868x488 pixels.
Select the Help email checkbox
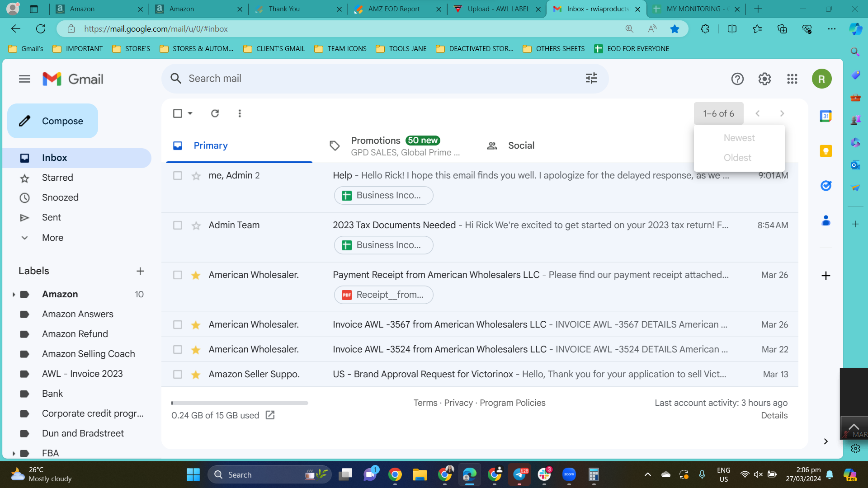point(178,176)
